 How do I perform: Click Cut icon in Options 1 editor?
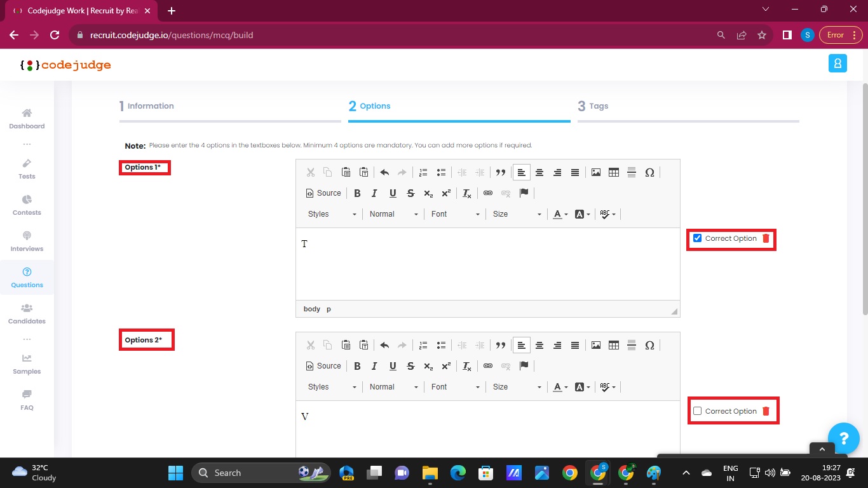(x=311, y=172)
